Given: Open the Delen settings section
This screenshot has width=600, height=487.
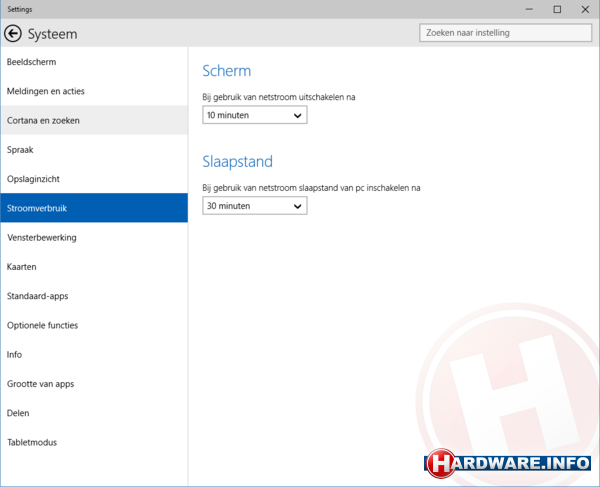Looking at the screenshot, I should pos(18,413).
